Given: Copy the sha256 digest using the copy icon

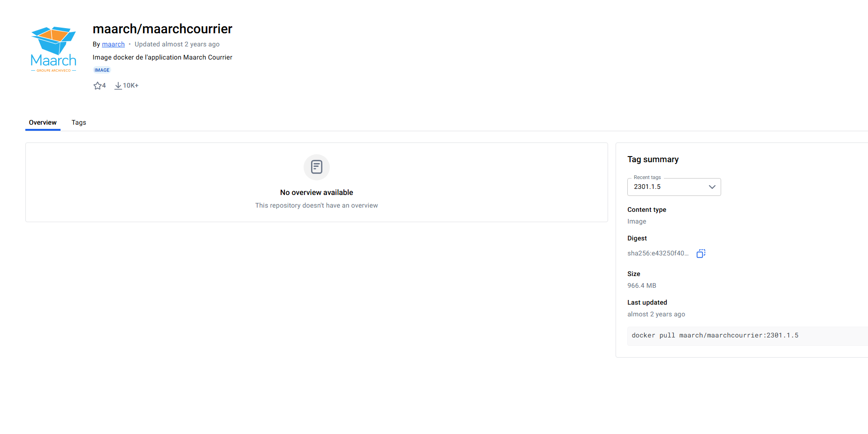Looking at the screenshot, I should pos(701,254).
